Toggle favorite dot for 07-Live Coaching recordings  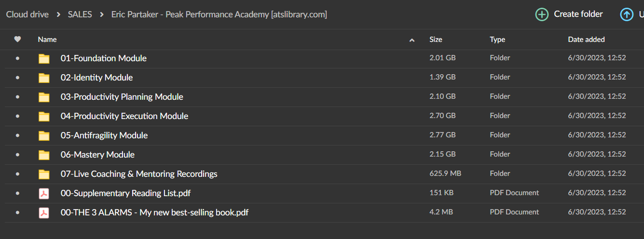click(18, 174)
